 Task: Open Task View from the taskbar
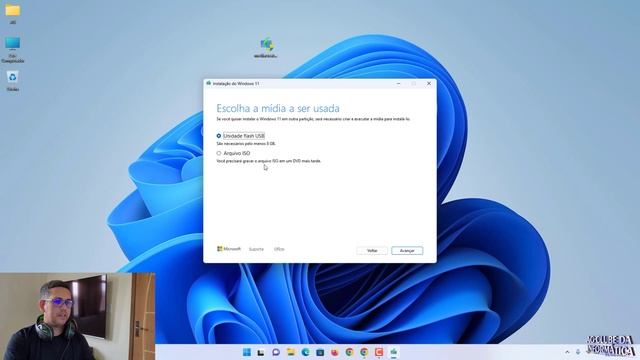coord(261,352)
